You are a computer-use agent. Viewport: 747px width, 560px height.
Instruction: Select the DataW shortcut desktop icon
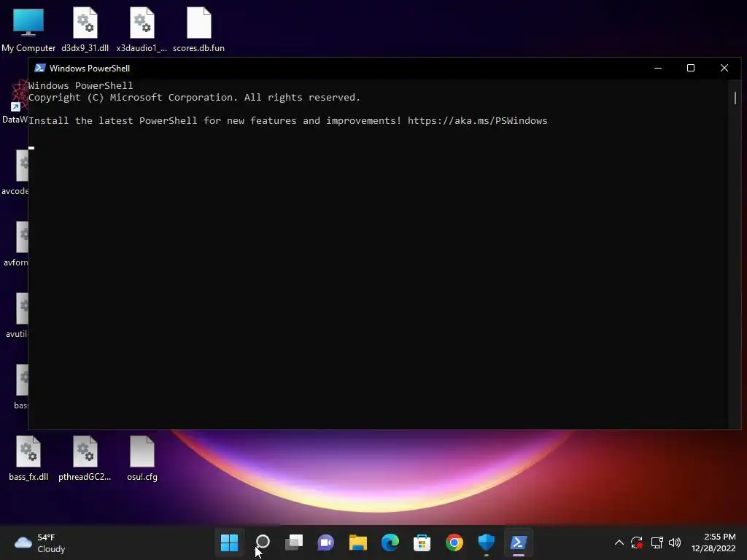tap(15, 101)
